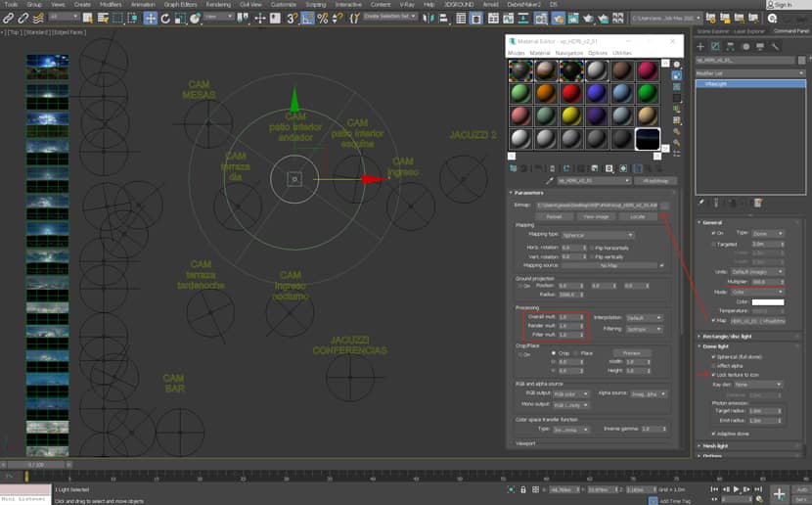Open the Graph Editors menu
This screenshot has height=505, width=812.
pos(180,5)
